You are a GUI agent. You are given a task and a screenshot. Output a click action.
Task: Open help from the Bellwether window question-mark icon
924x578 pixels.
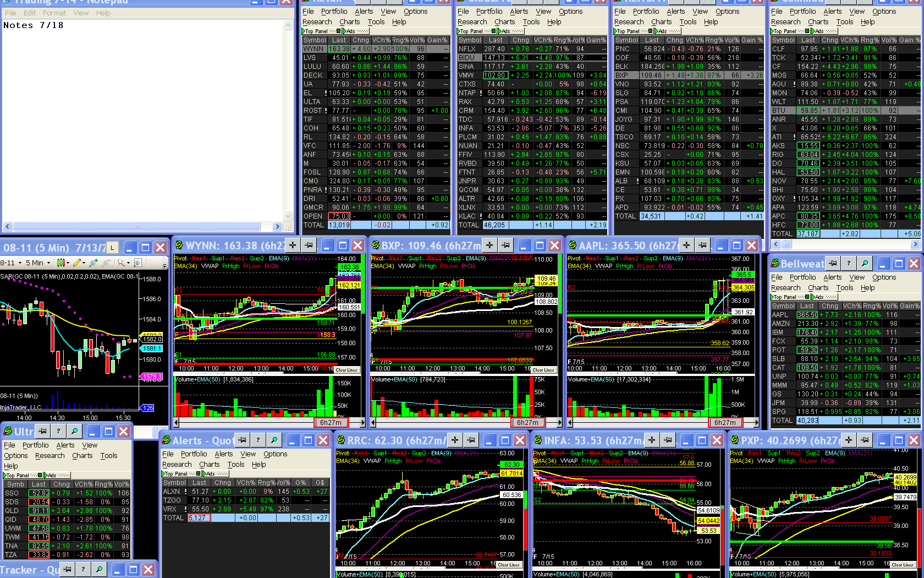pos(849,263)
